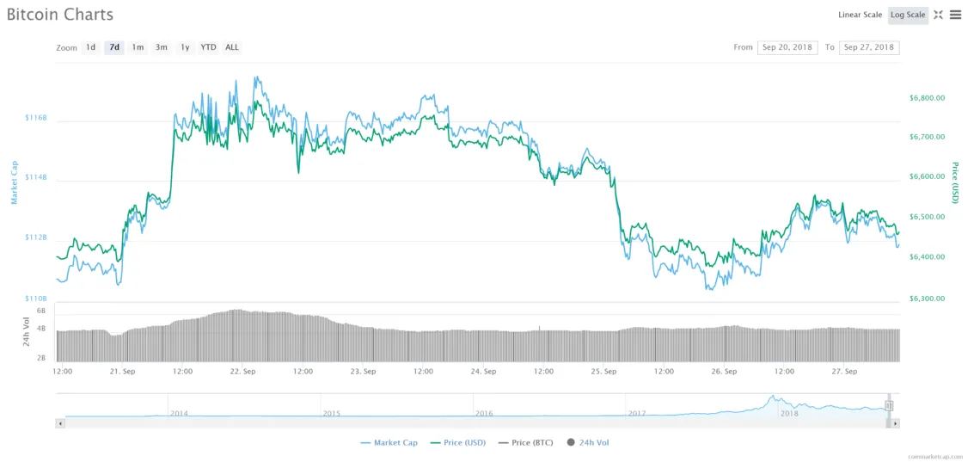Set zoom range to 1d
The image size is (980, 462).
pyautogui.click(x=90, y=47)
